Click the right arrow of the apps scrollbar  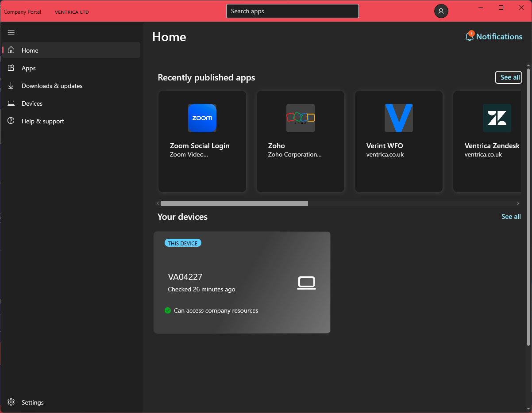518,203
